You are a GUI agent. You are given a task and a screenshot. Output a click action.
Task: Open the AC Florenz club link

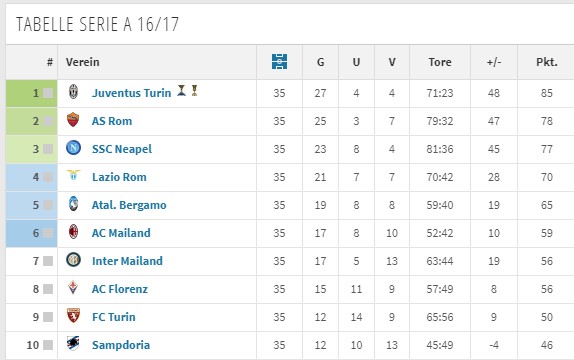[120, 289]
